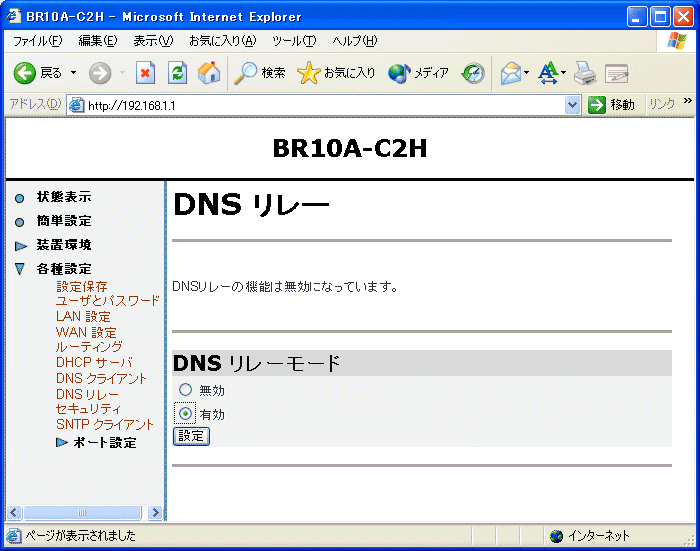This screenshot has width=700, height=551.
Task: Click the Forward arrow toolbar icon
Action: [100, 73]
